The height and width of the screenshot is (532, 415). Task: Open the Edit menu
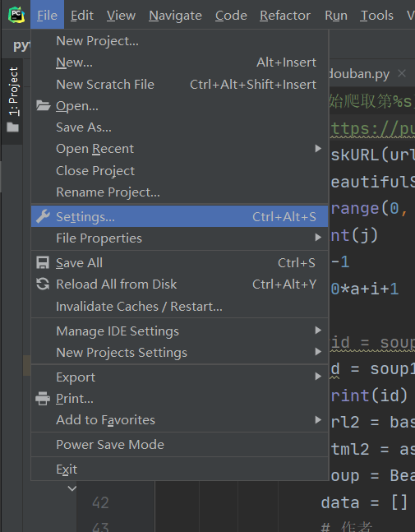[82, 15]
